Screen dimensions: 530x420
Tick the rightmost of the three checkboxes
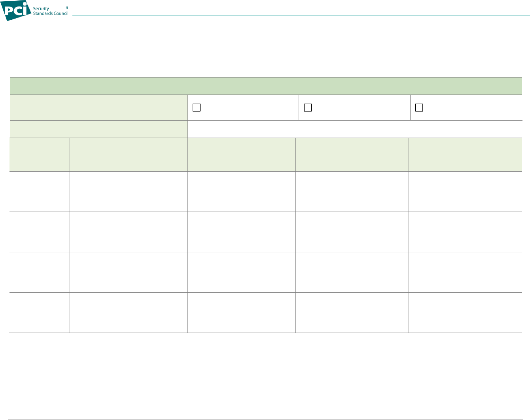(419, 108)
